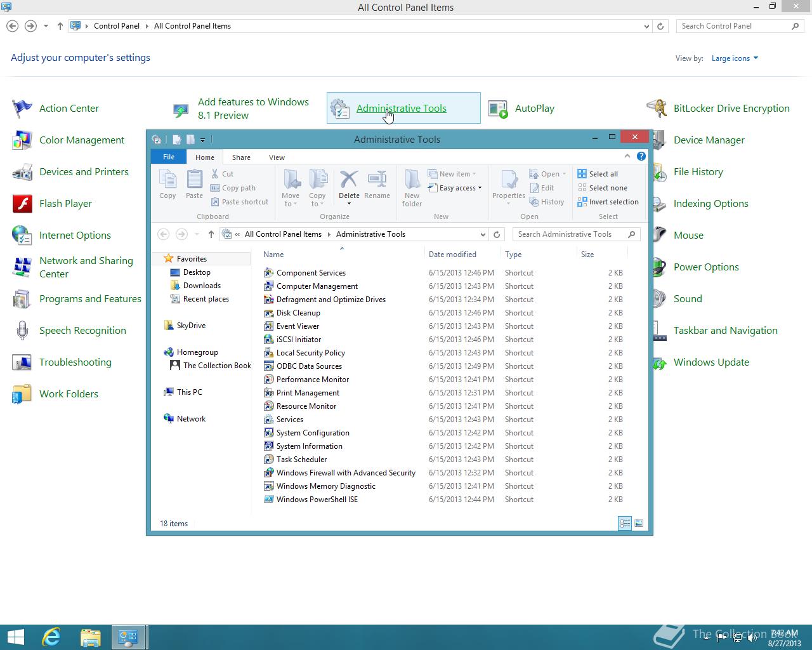Click Copy path in Clipboard group

(233, 188)
